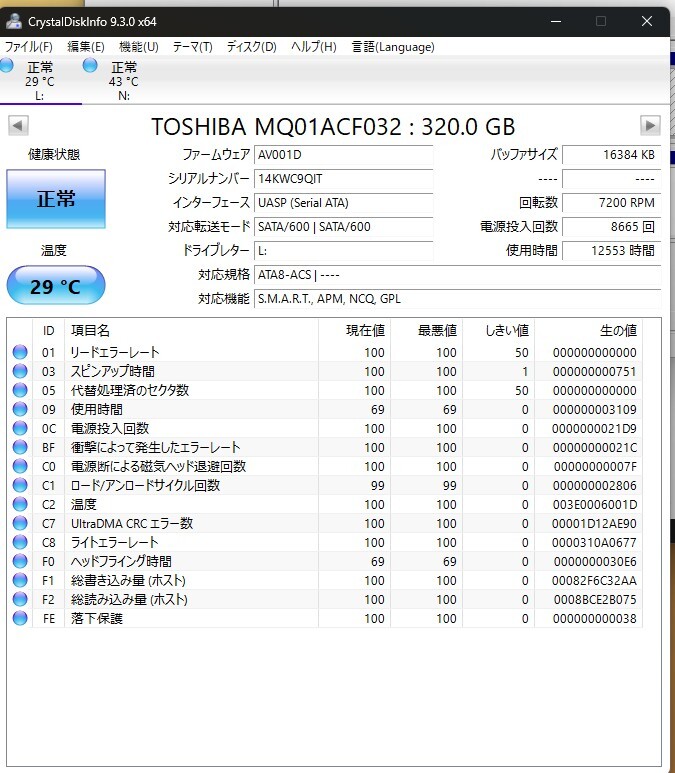The image size is (675, 773).
Task: Click the 現在値 column header
Action: click(355, 330)
